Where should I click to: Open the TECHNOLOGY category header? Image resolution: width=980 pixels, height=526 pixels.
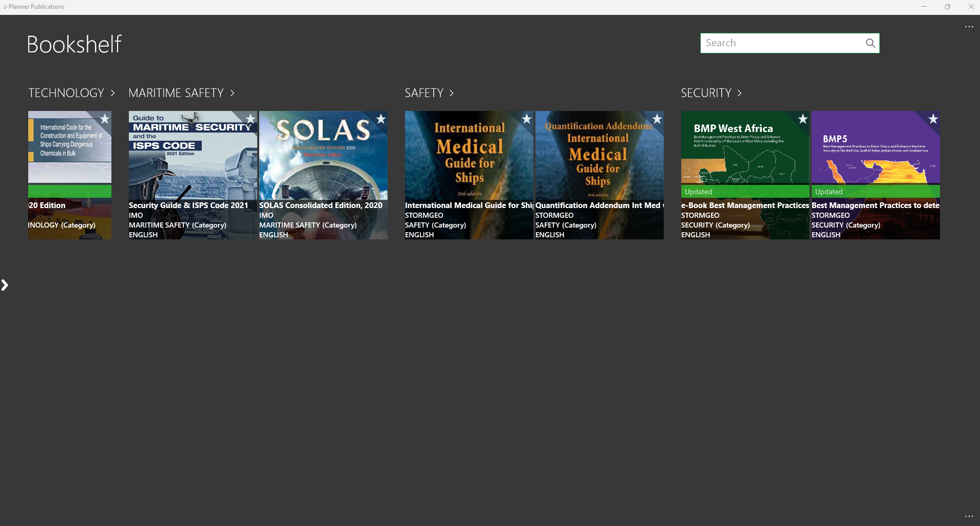click(66, 93)
